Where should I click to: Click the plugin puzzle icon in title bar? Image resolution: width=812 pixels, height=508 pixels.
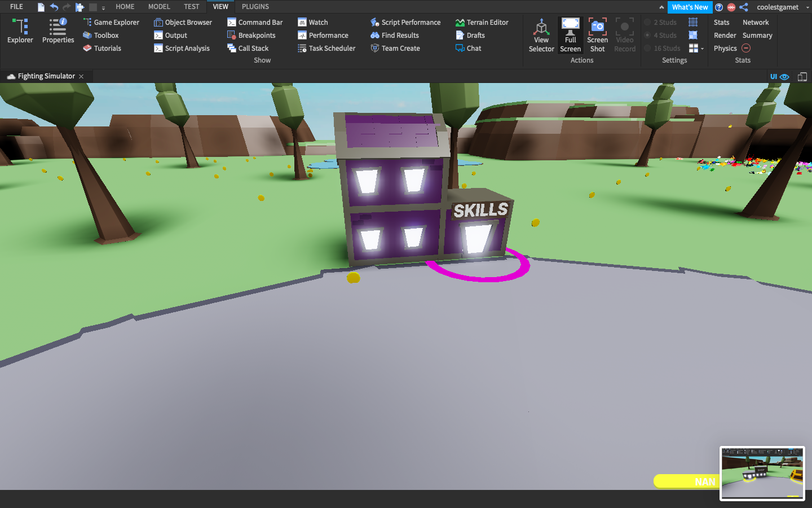tap(80, 7)
